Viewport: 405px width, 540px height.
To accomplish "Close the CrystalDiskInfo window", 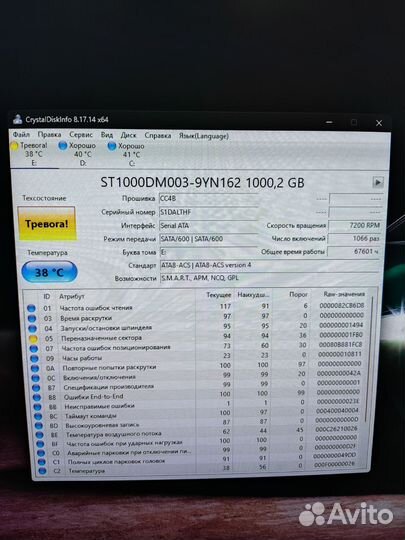I will pos(379,123).
